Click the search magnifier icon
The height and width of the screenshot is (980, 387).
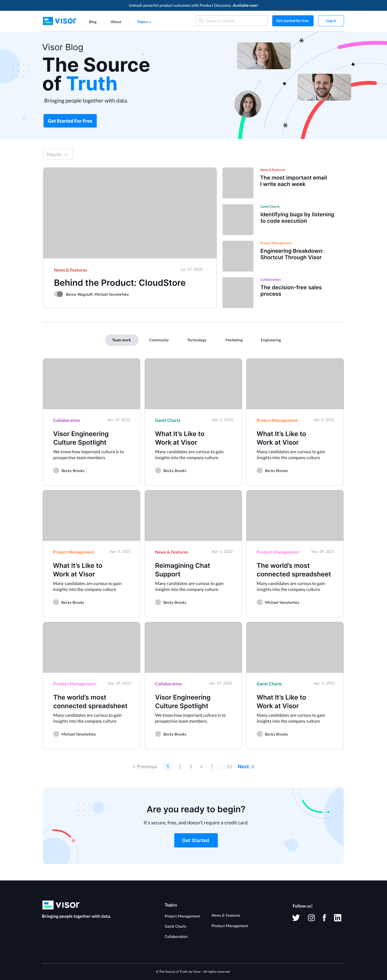pos(201,21)
